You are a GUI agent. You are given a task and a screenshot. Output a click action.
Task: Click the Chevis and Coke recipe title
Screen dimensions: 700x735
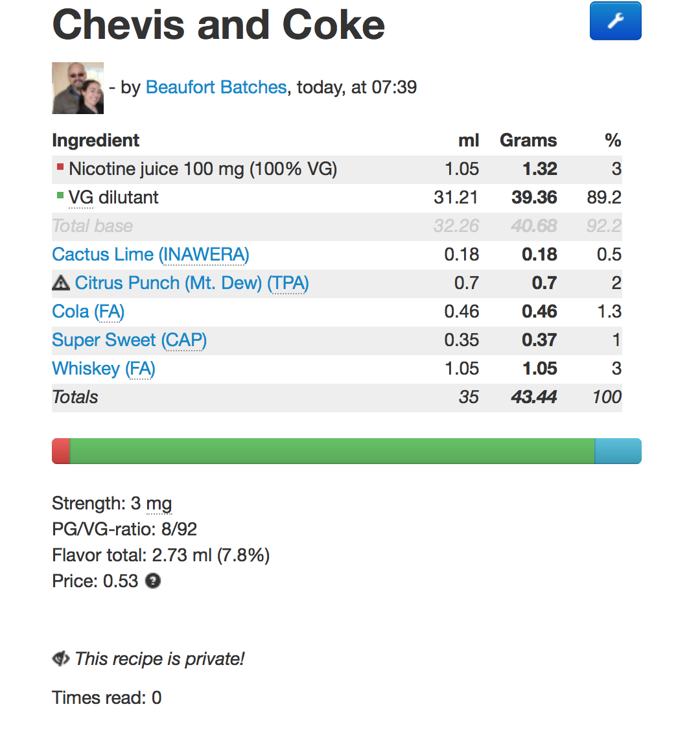point(218,25)
